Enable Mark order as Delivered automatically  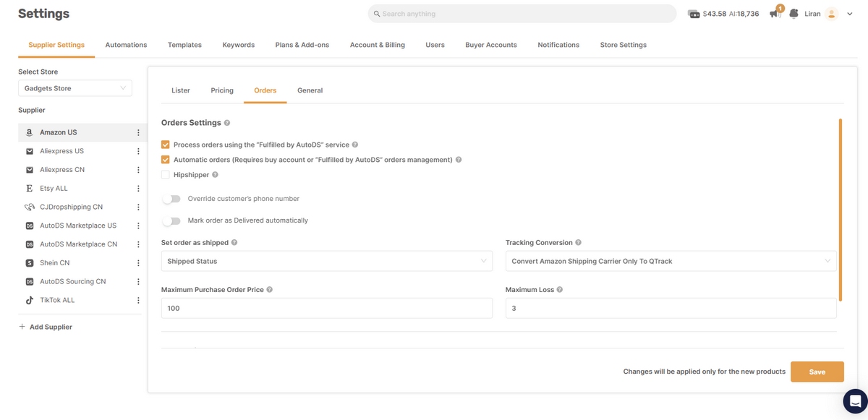pyautogui.click(x=171, y=220)
